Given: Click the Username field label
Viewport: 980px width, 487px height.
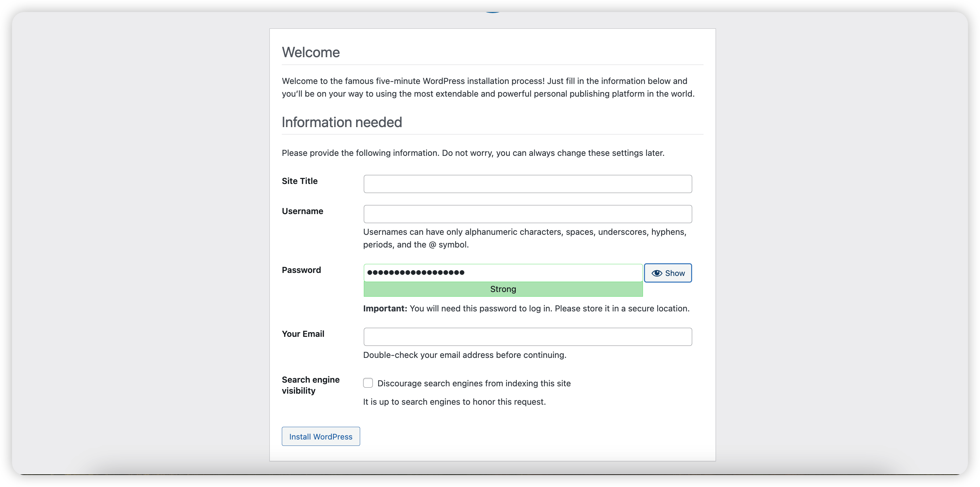Looking at the screenshot, I should coord(303,211).
